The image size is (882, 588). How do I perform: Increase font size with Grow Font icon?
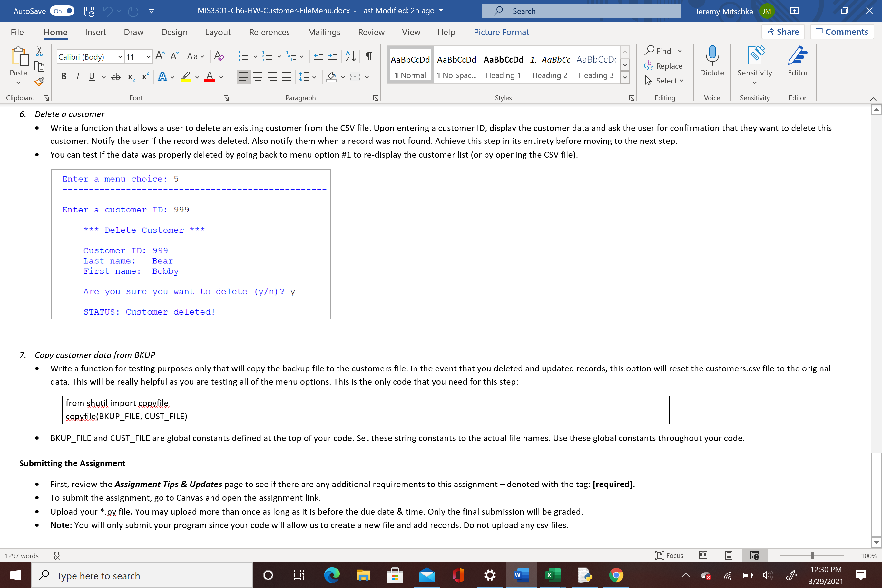[160, 56]
